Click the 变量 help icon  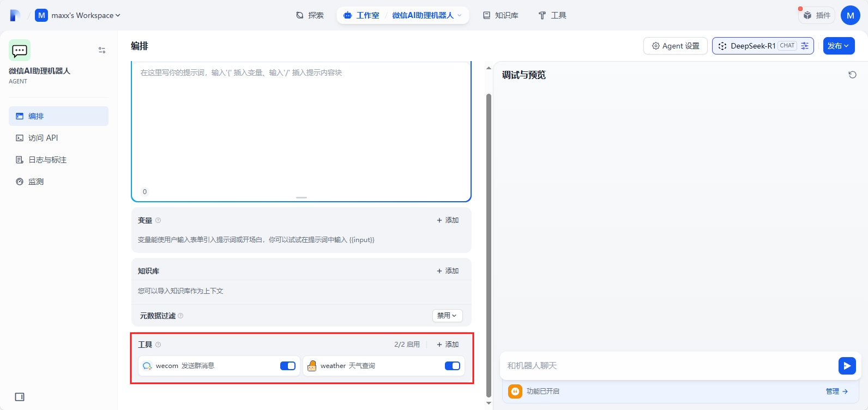point(158,220)
